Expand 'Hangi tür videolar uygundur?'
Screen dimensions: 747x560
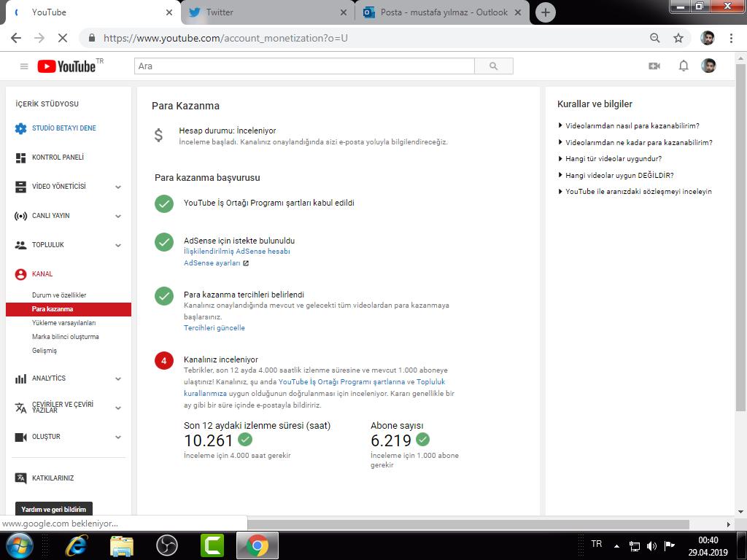click(610, 158)
